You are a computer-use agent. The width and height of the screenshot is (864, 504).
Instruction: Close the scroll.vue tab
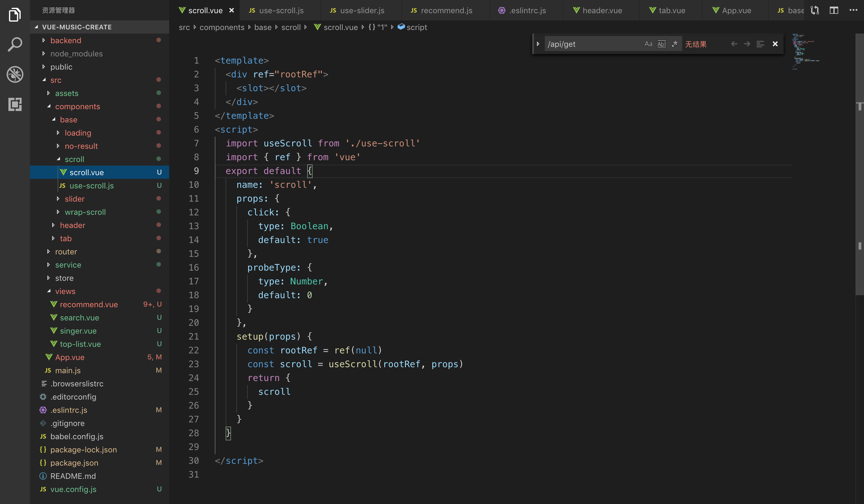click(232, 10)
